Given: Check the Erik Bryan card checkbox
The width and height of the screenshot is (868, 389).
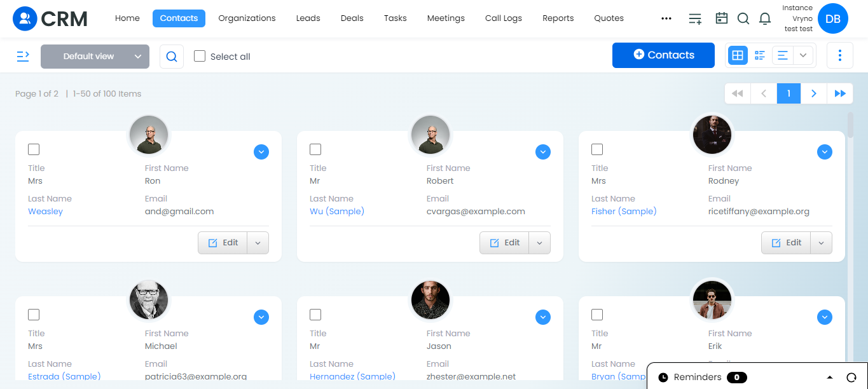Looking at the screenshot, I should pyautogui.click(x=597, y=315).
